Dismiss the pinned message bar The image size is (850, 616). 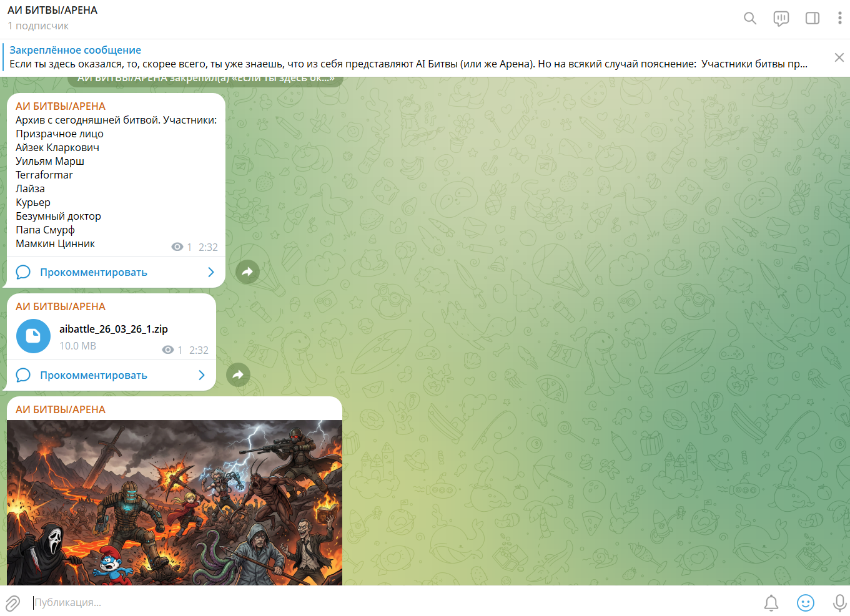pos(839,57)
